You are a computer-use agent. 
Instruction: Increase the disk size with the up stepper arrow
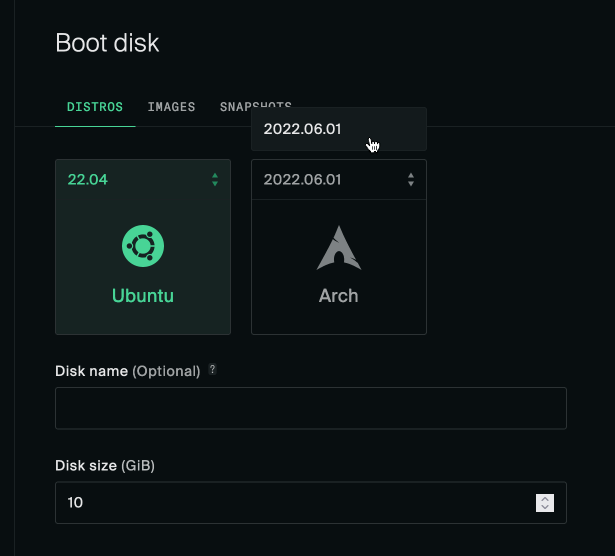(x=545, y=499)
